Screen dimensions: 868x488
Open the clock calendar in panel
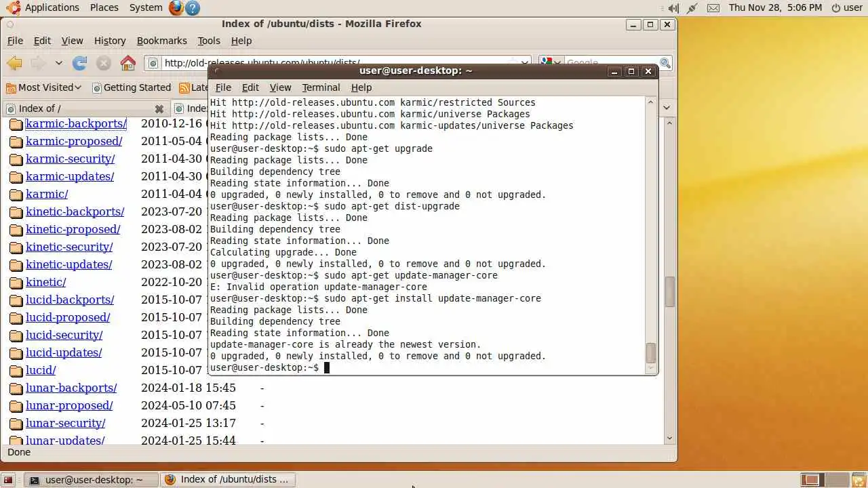pyautogui.click(x=775, y=7)
